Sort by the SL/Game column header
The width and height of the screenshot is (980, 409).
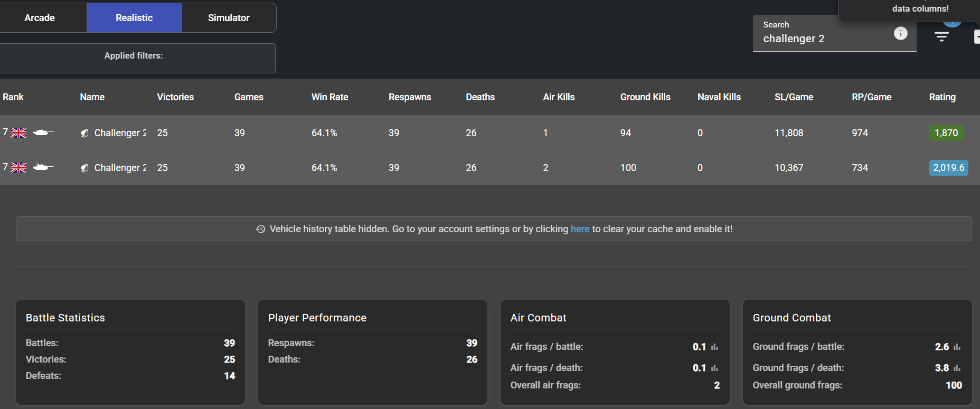[x=794, y=97]
